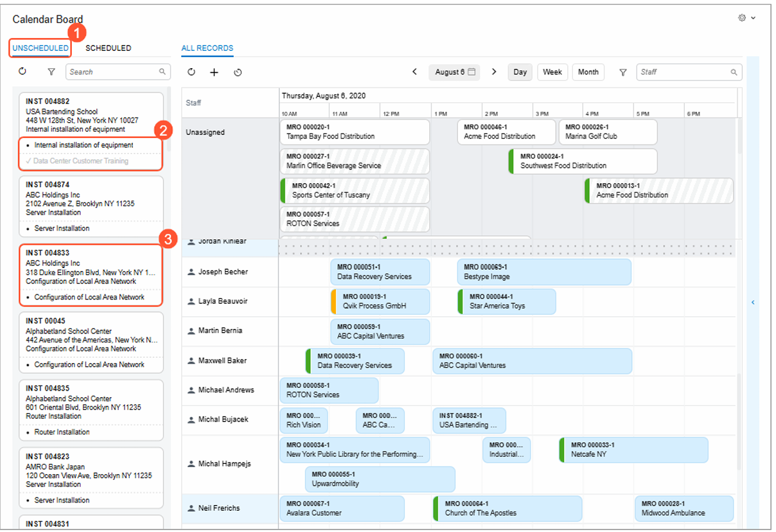Open the filter for the unscheduled appointments list
Image resolution: width=776 pixels, height=532 pixels.
51,72
